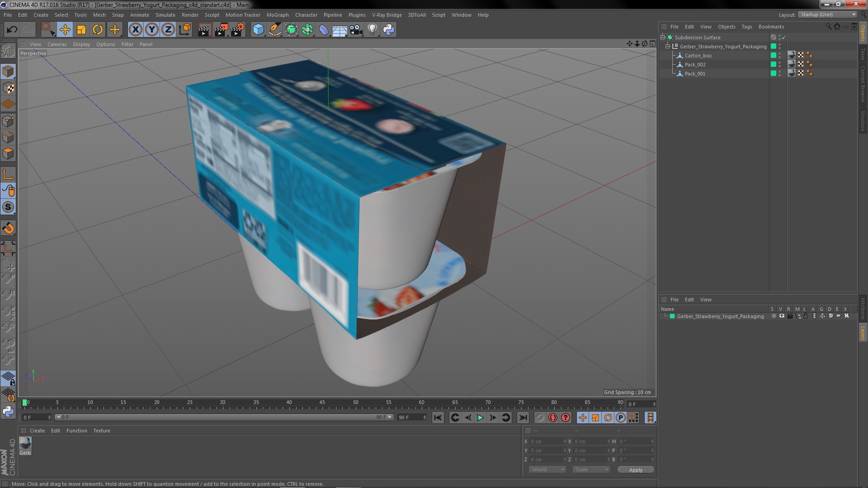Toggle layer visibility eye for Gerber layer
Image resolution: width=868 pixels, height=488 pixels.
(782, 316)
